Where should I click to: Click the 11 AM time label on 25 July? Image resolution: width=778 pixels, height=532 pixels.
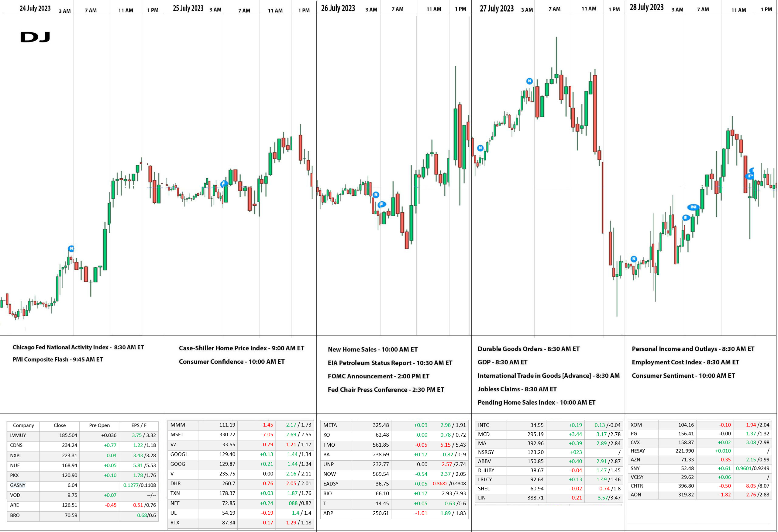(x=275, y=11)
